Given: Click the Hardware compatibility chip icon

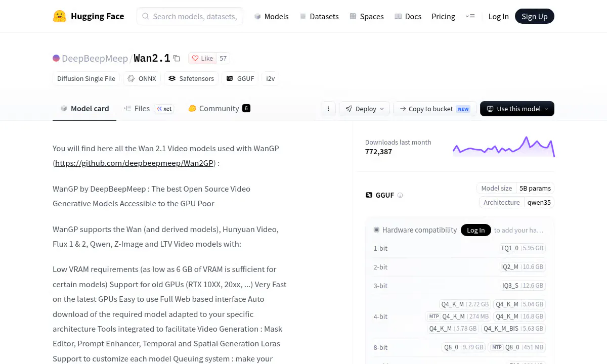Looking at the screenshot, I should [376, 230].
